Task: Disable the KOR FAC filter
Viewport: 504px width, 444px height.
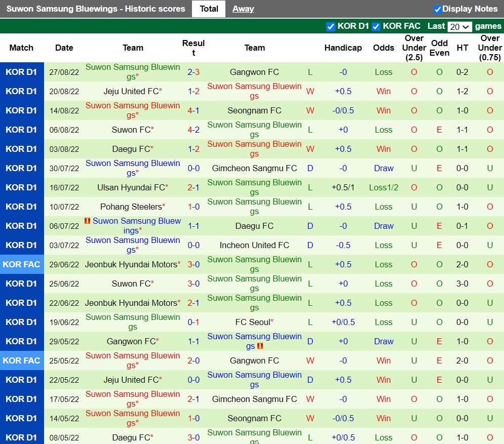Action: point(376,26)
